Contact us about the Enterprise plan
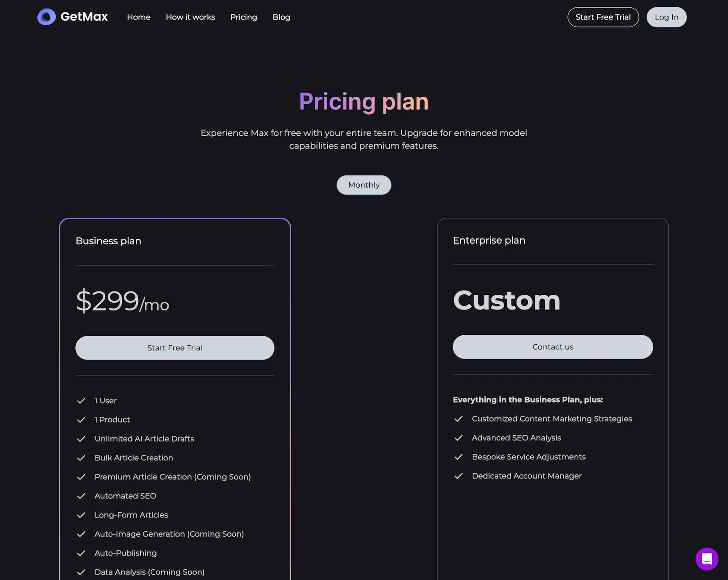This screenshot has width=728, height=580. [553, 347]
